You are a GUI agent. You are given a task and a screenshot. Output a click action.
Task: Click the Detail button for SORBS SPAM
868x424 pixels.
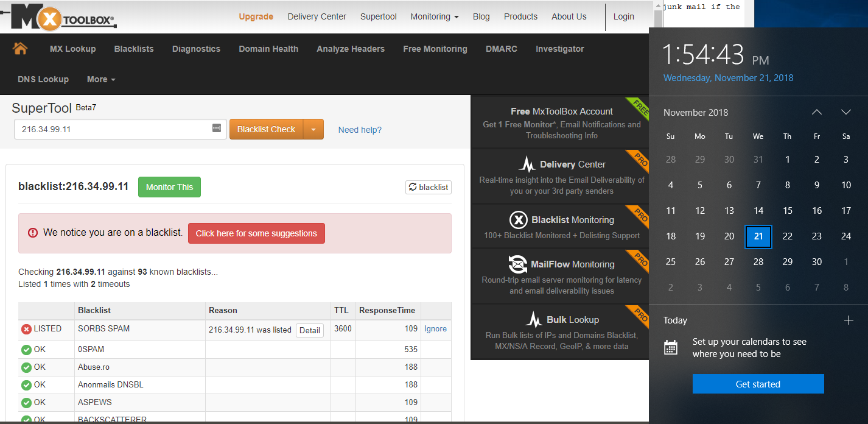310,330
